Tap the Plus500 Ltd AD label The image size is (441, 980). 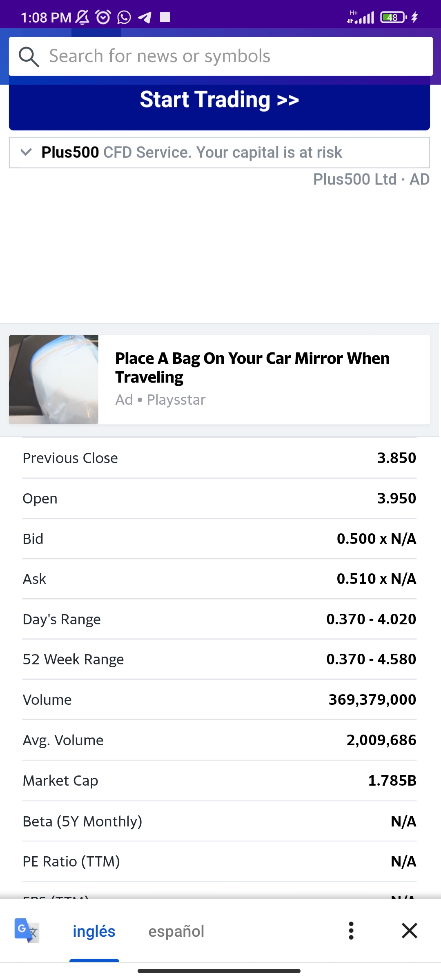tap(371, 179)
